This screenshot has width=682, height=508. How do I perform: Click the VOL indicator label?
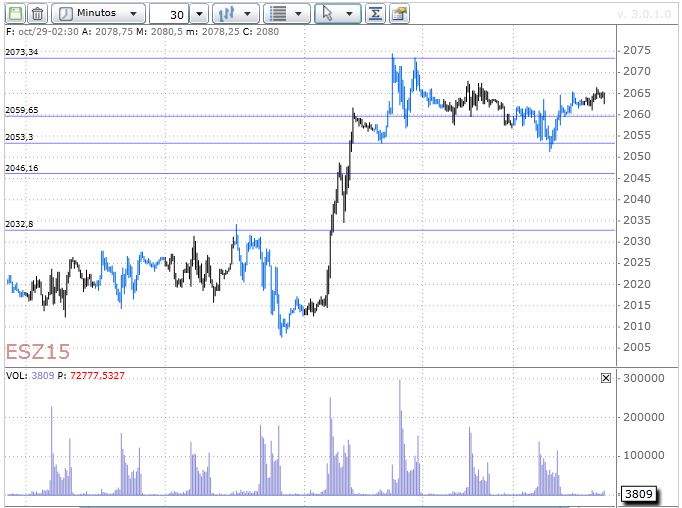pyautogui.click(x=17, y=378)
